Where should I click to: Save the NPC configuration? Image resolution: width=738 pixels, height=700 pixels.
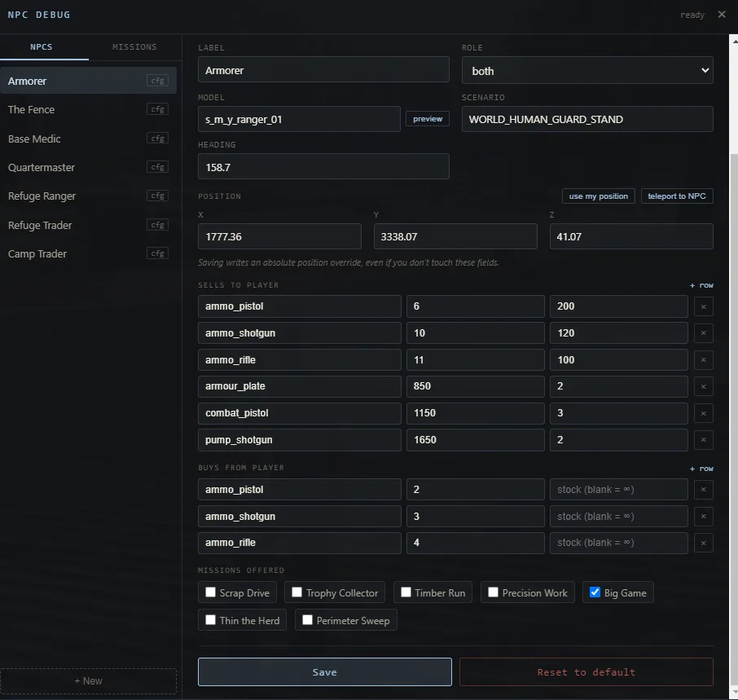coord(325,671)
